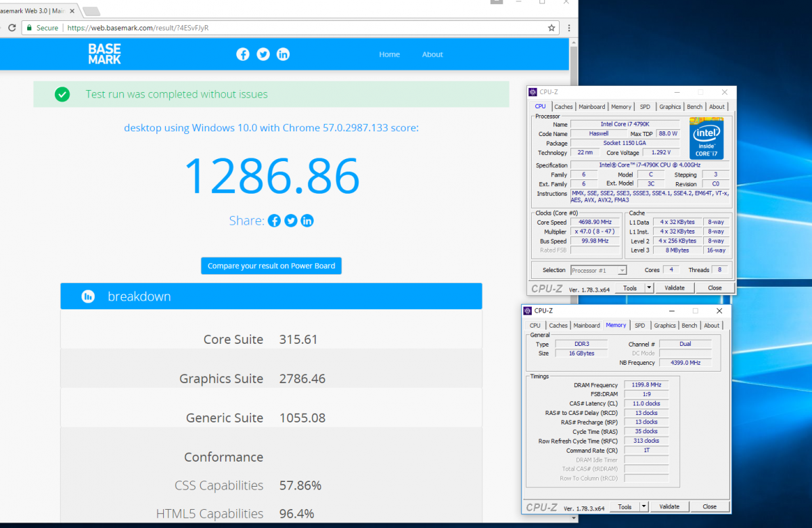Share result via LinkedIn icon beside Share

click(x=307, y=221)
